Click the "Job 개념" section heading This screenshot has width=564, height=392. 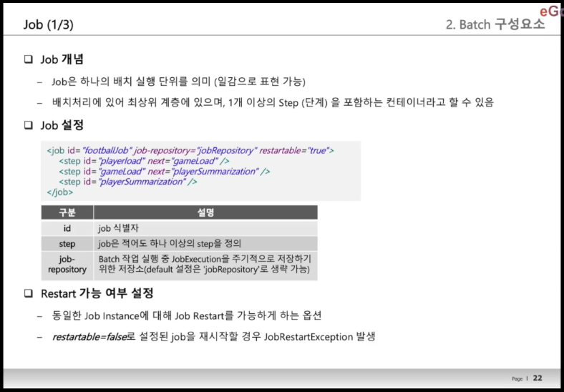tap(62, 59)
